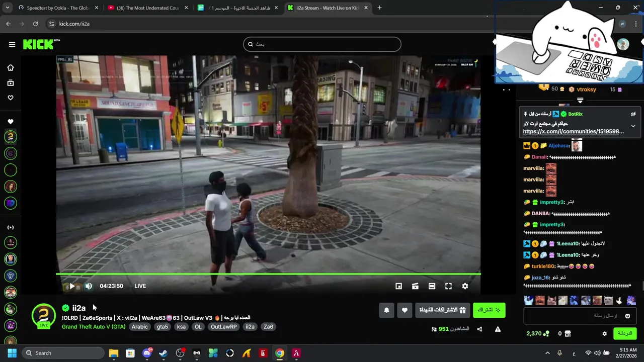Open the ii2a channel avatar
The width and height of the screenshot is (644, 362).
44,316
